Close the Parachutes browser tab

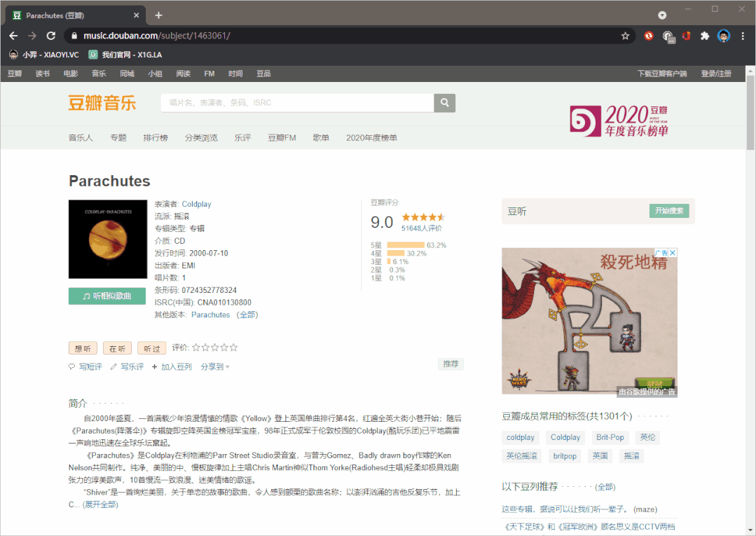pos(137,15)
